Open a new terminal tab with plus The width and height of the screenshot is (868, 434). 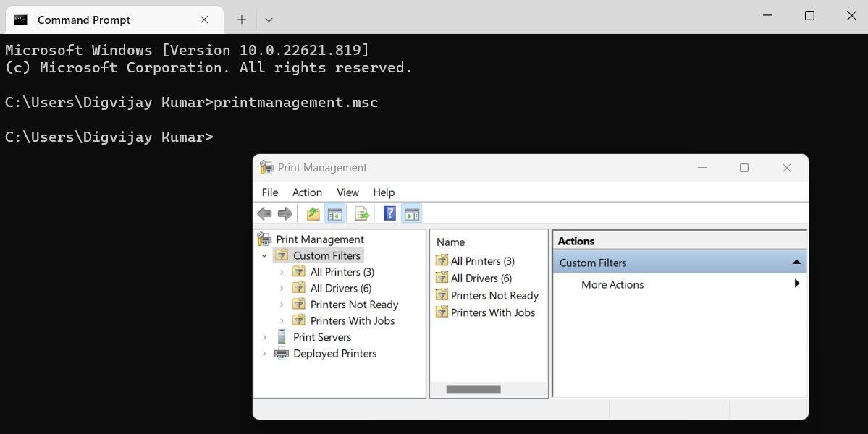point(241,20)
